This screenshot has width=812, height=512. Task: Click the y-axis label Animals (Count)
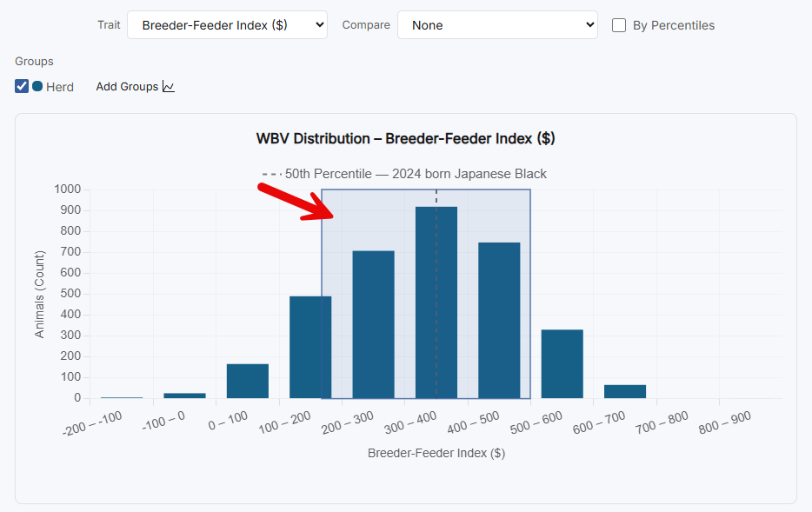[x=39, y=295]
